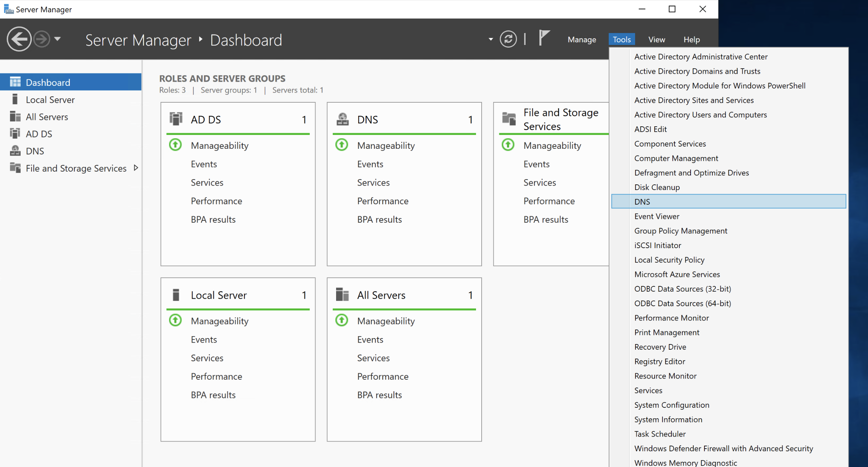
Task: Select Local Server in sidebar
Action: point(50,100)
